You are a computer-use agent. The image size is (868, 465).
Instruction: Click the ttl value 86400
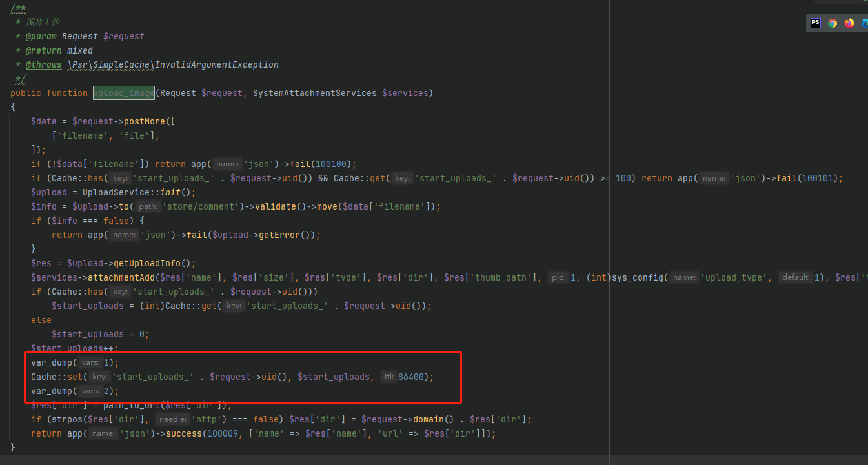pos(411,377)
